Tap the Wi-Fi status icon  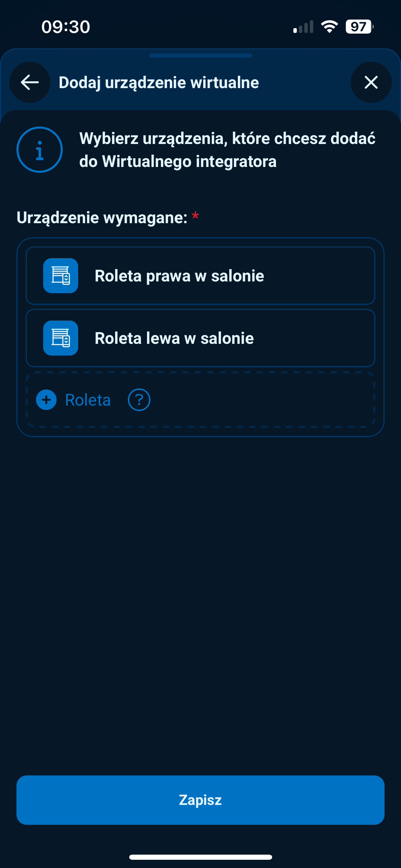[x=329, y=27]
